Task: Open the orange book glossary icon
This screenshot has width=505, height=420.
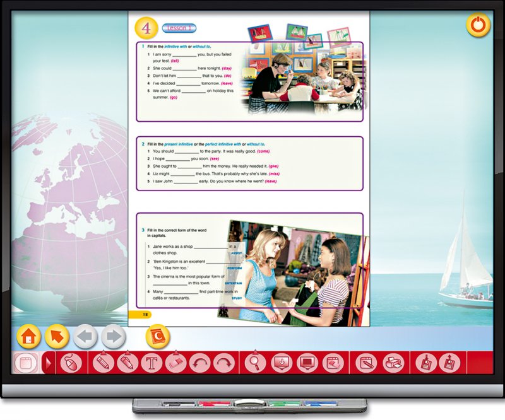Action: click(158, 336)
